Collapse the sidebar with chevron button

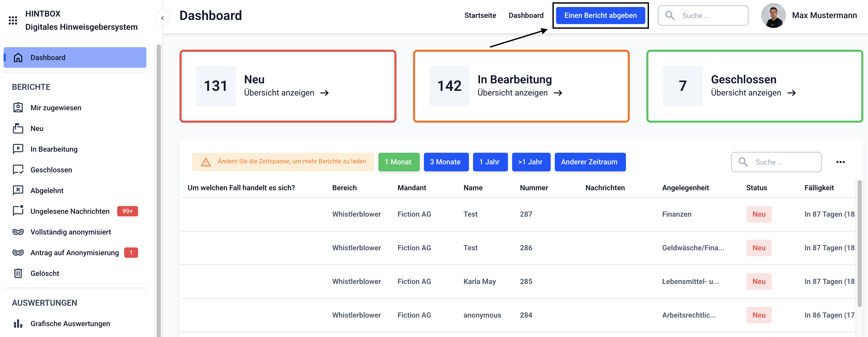point(162,18)
